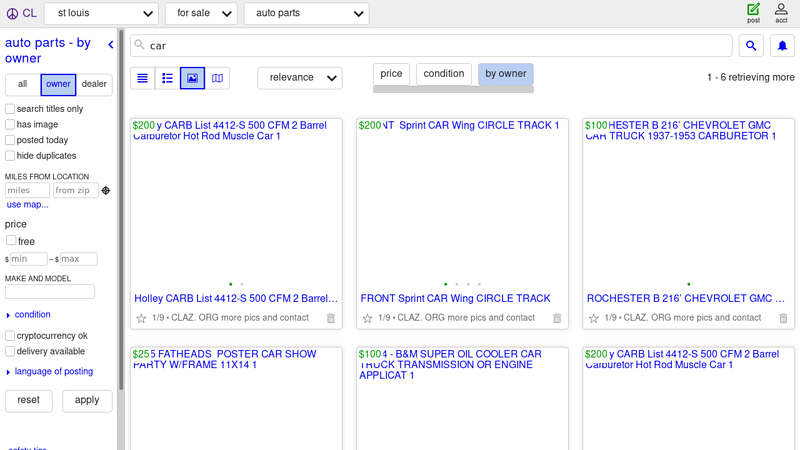
Task: Toggle the by owner filter chip
Action: click(x=506, y=74)
